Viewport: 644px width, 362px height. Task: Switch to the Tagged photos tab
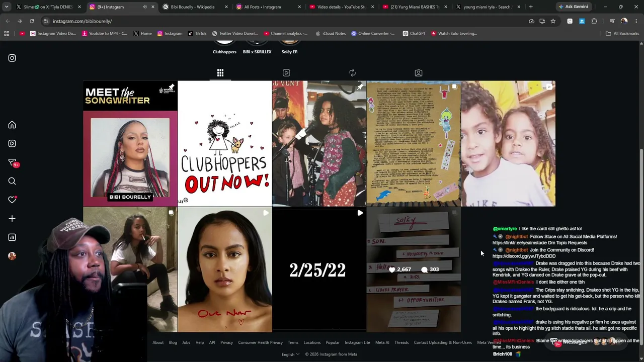[x=418, y=73]
